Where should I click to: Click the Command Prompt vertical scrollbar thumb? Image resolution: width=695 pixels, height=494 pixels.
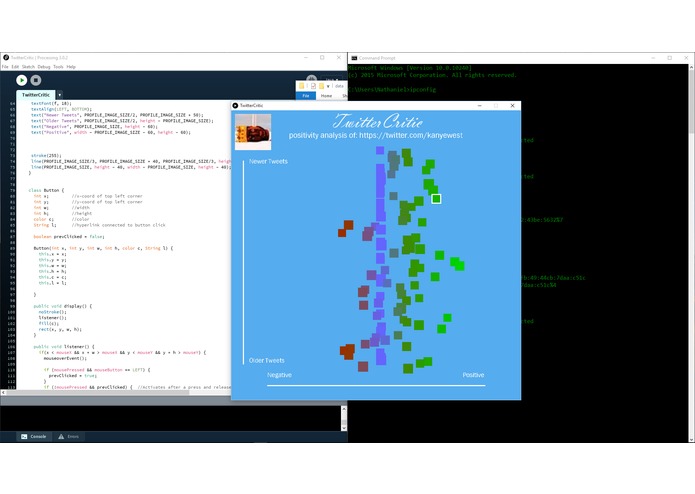click(691, 102)
